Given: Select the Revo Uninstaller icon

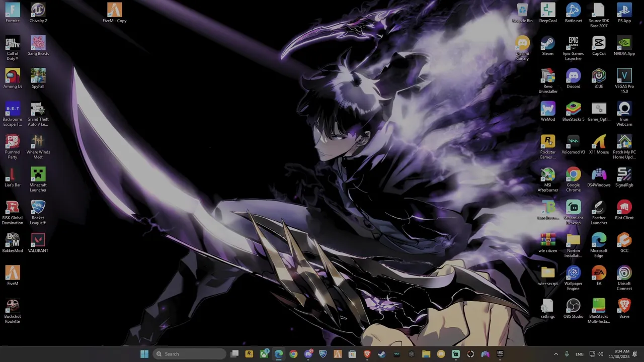Looking at the screenshot, I should click(x=548, y=81).
